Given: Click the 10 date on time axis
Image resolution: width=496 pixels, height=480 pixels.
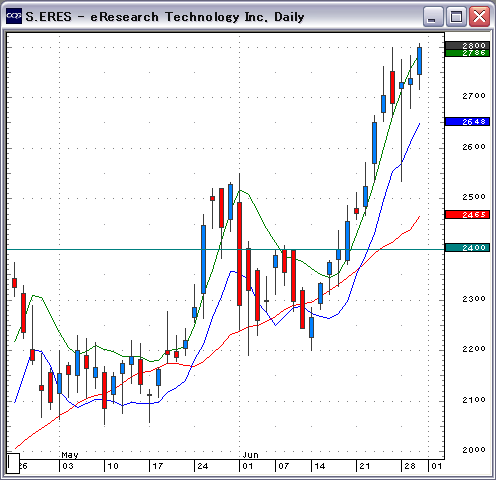Looking at the screenshot, I should pos(113,466).
